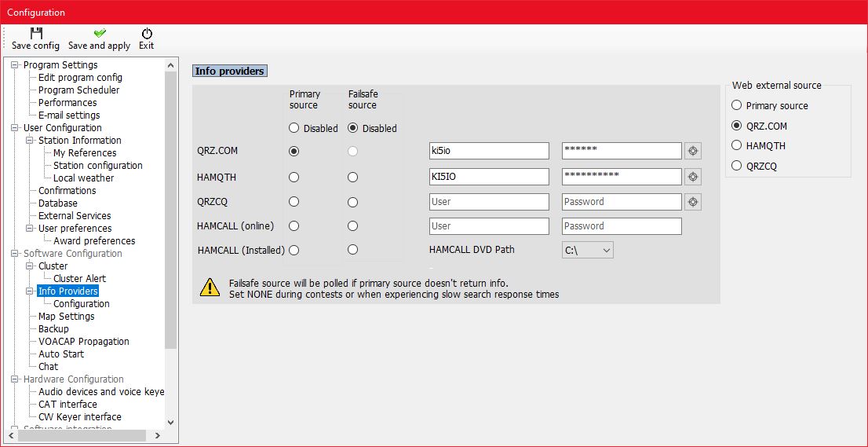Open the HAMCALL DVD Path drive dropdown
This screenshot has width=868, height=447.
tap(587, 251)
